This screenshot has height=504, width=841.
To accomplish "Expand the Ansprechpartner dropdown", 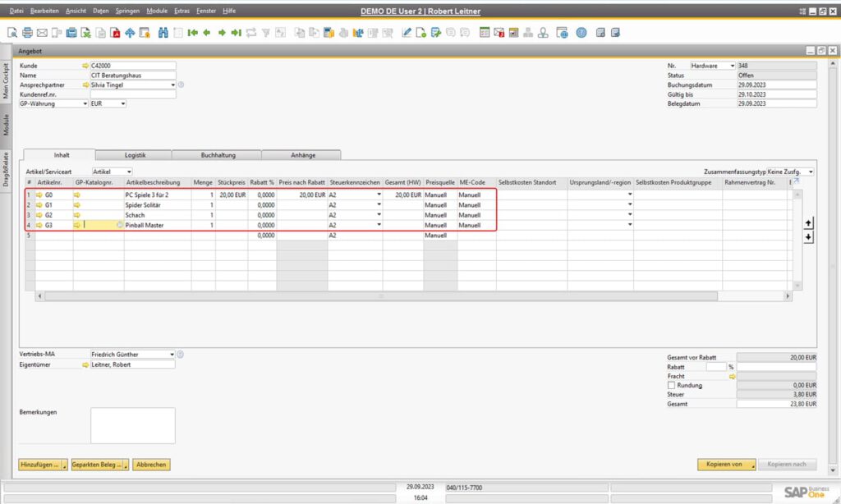I will [x=172, y=85].
